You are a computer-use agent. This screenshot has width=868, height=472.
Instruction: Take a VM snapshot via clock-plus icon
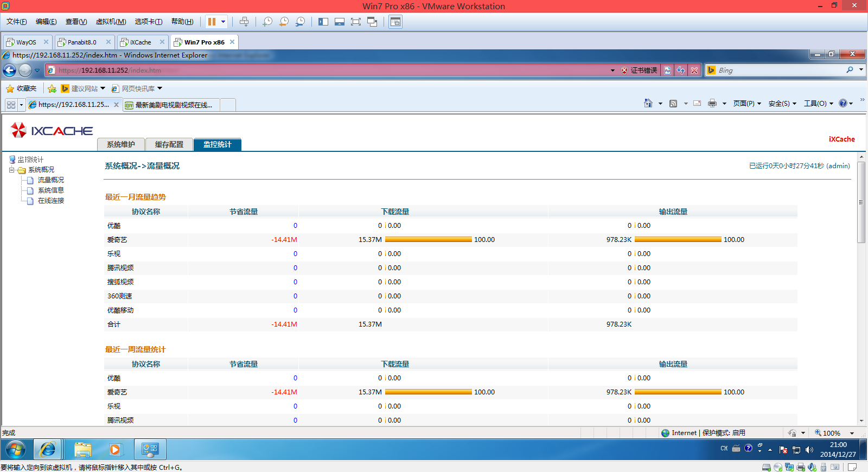pyautogui.click(x=267, y=22)
